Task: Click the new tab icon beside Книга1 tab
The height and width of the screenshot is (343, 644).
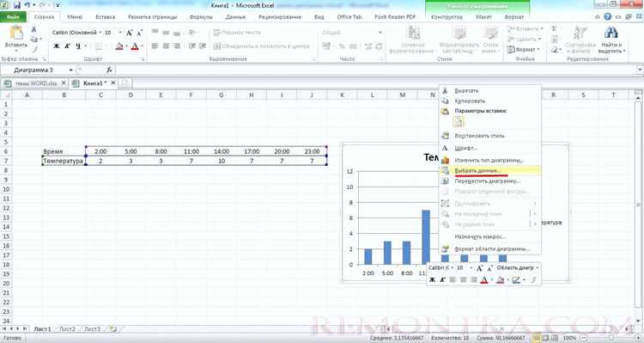Action: (x=125, y=83)
